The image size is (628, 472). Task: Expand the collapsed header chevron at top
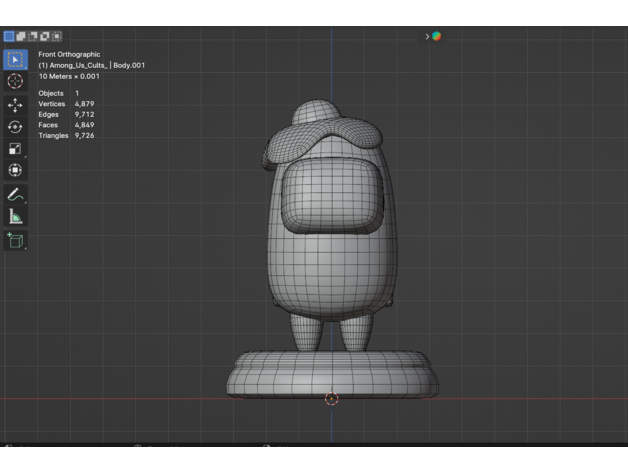point(427,37)
